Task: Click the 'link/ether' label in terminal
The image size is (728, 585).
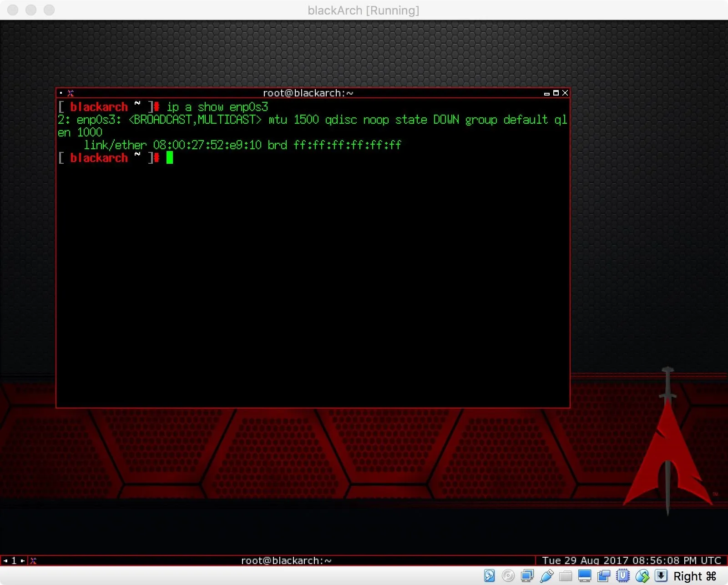Action: pyautogui.click(x=115, y=145)
